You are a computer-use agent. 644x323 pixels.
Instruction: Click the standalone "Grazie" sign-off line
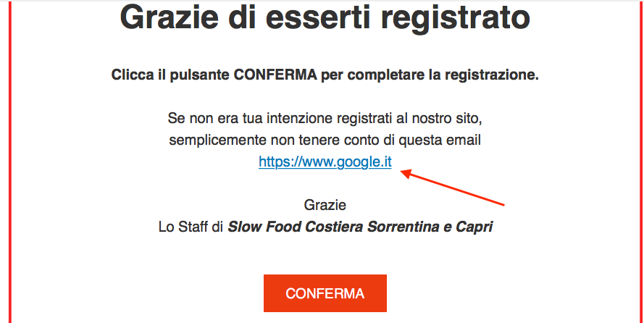(325, 204)
